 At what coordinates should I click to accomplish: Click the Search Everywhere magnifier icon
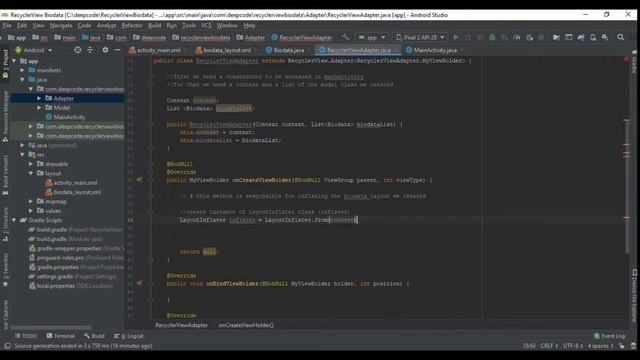(620, 37)
